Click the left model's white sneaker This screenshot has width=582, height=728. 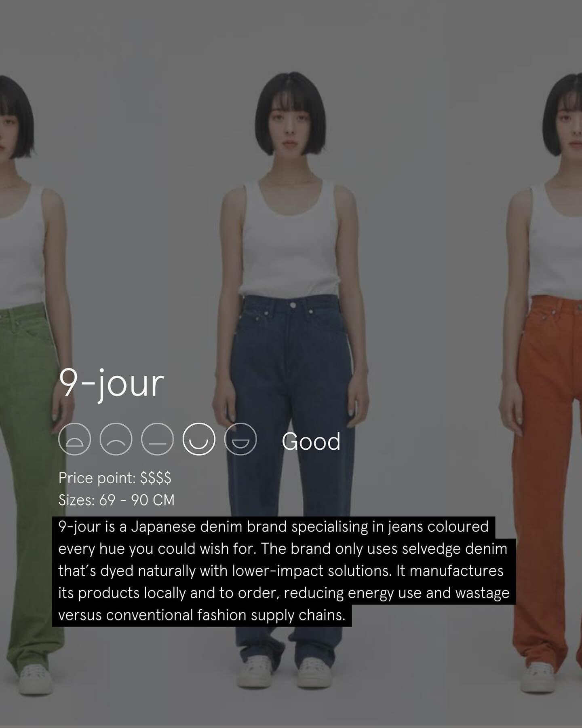pyautogui.click(x=36, y=679)
